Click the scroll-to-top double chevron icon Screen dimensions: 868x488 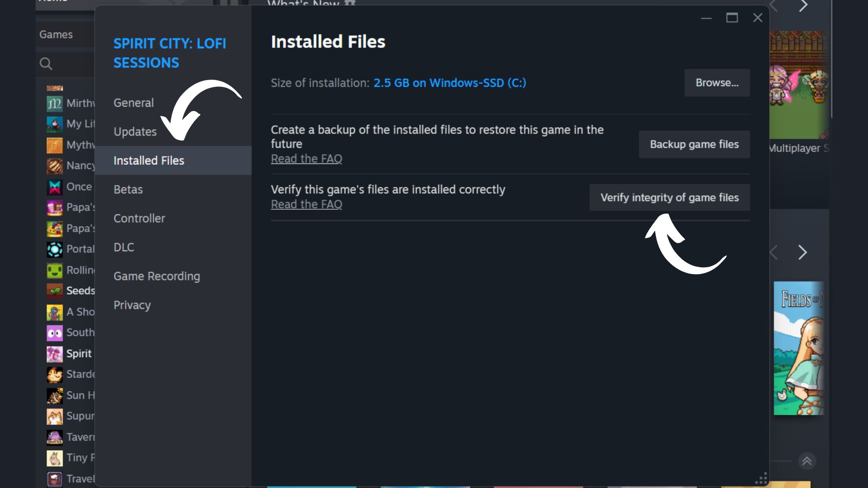807,461
